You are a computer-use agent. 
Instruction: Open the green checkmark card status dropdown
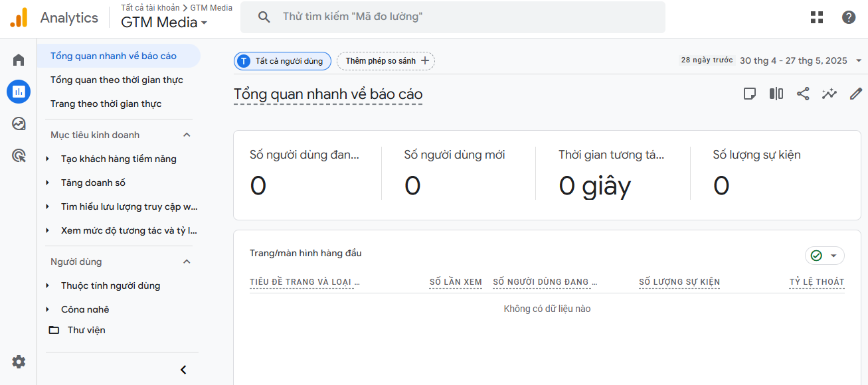coord(825,256)
